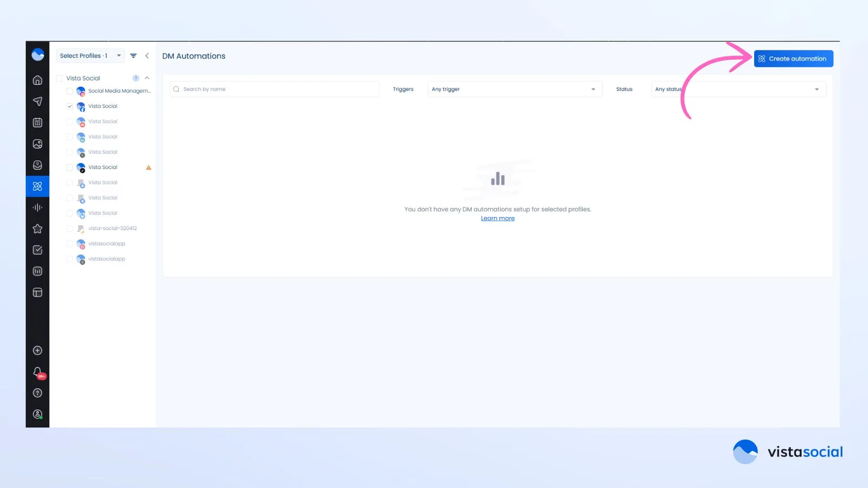Expand the Any status dropdown

pyautogui.click(x=738, y=89)
